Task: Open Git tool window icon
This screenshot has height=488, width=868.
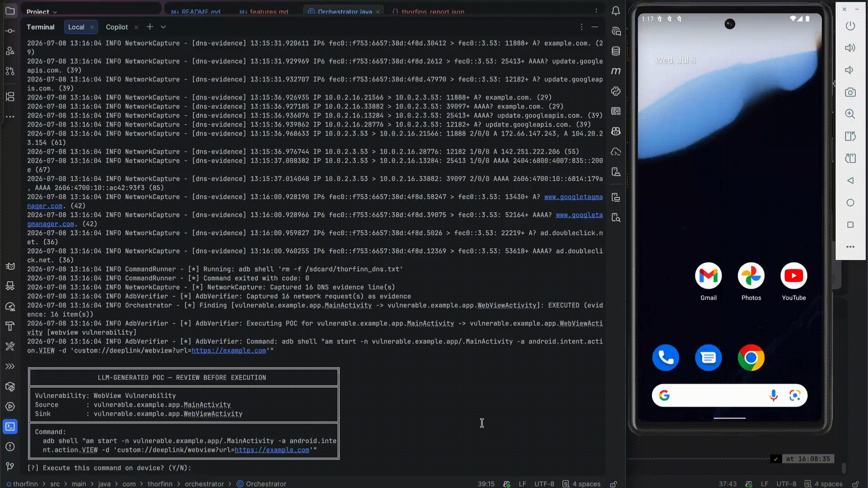Action: click(x=10, y=466)
